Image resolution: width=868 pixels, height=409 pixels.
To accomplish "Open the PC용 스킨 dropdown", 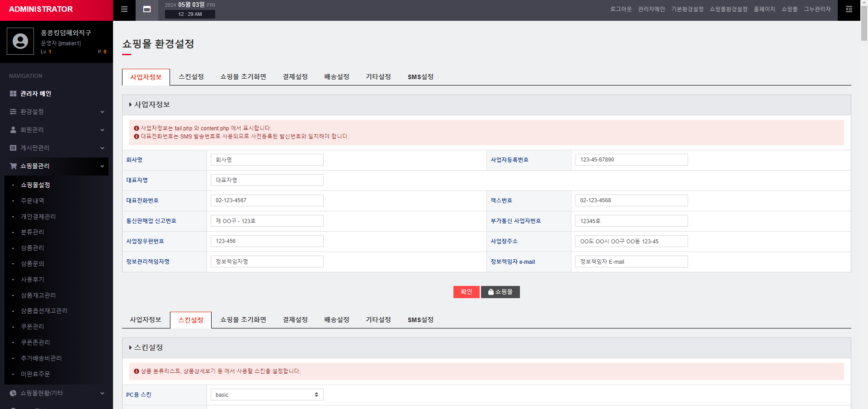I will click(x=267, y=395).
